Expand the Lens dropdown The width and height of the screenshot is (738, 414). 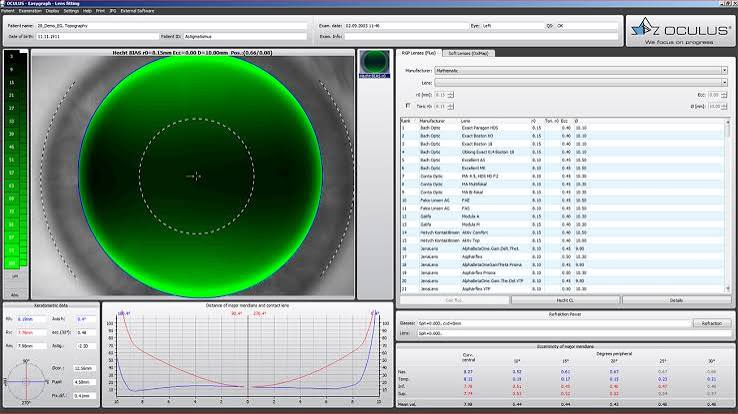pyautogui.click(x=724, y=82)
